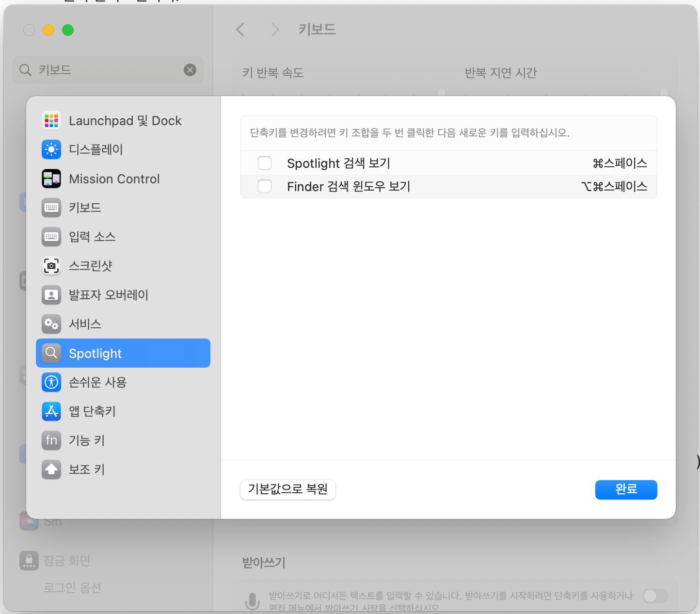
Task: Go forward with the right chevron
Action: [275, 30]
